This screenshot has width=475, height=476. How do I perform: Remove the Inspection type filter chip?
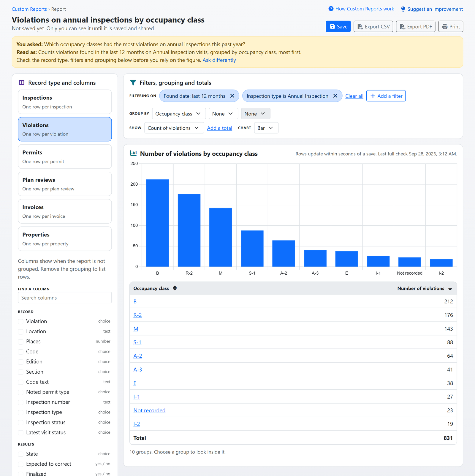[335, 96]
